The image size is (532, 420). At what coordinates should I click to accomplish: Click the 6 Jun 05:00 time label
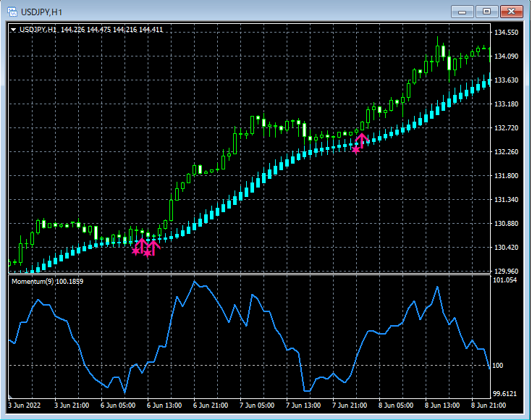click(x=118, y=406)
